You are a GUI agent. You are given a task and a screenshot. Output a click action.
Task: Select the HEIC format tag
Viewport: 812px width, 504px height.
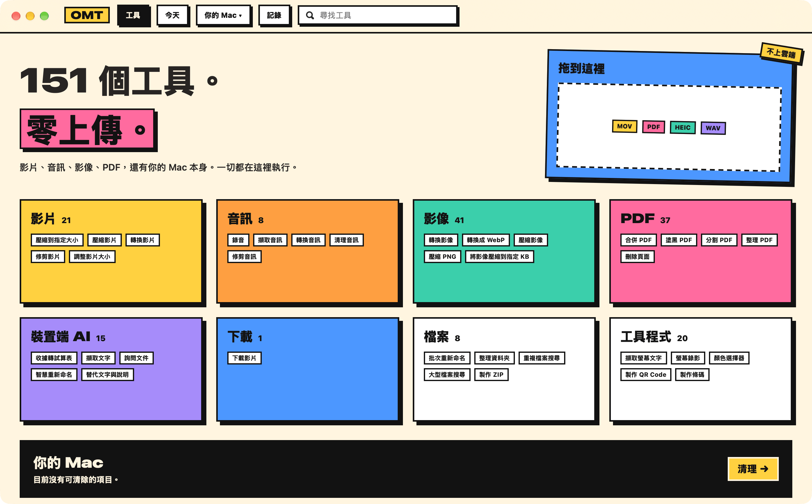tap(683, 127)
